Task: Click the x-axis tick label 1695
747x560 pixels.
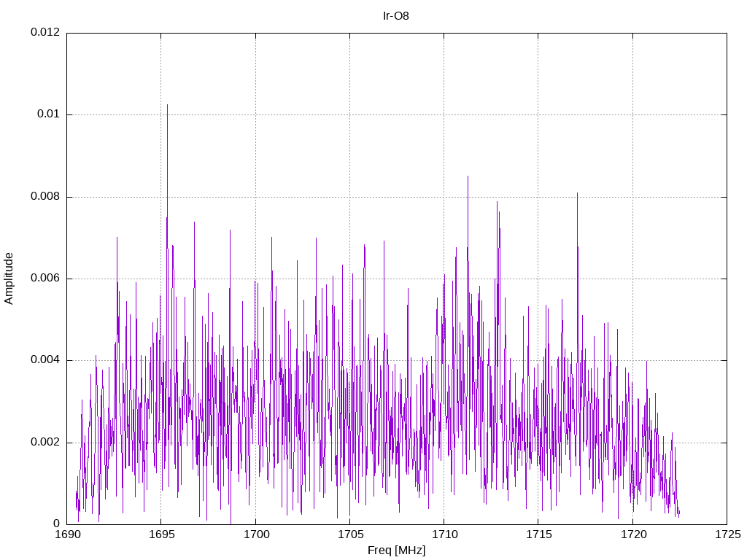Action: 162,534
